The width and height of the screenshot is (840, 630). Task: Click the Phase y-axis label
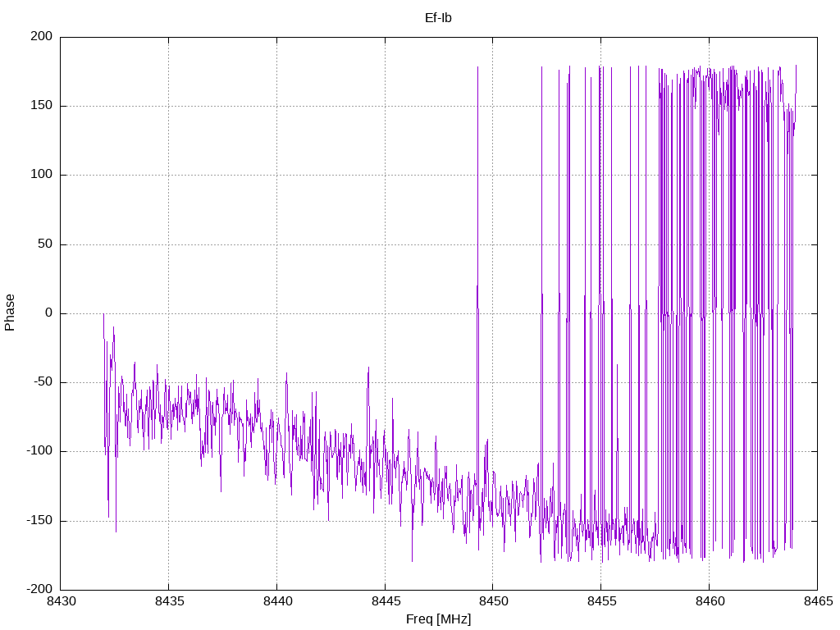coord(10,313)
